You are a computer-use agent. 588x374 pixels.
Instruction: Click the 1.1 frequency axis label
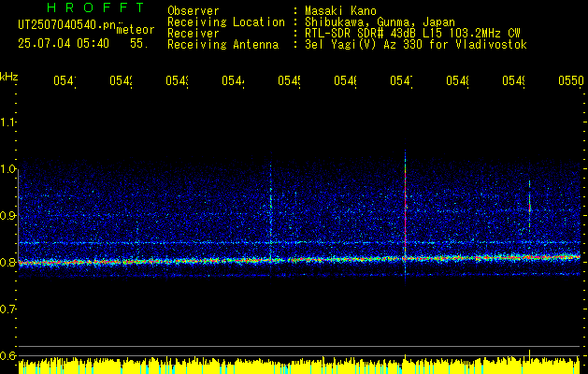tap(7, 122)
